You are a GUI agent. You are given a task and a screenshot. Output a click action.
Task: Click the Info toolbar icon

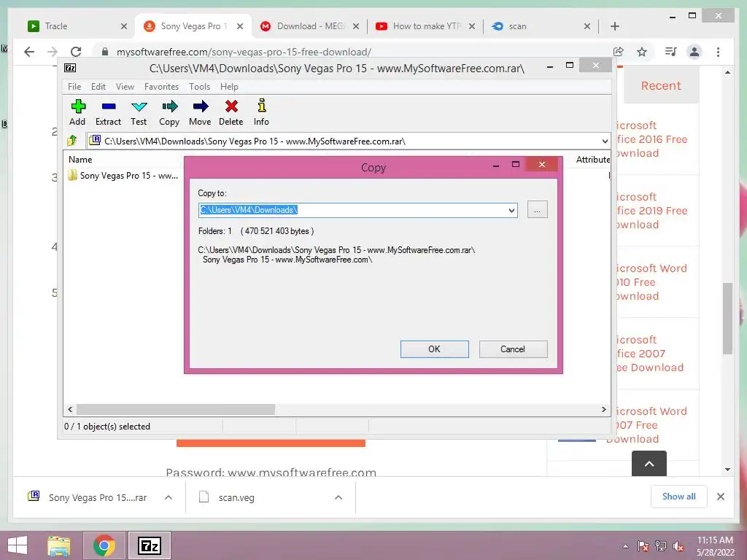pyautogui.click(x=261, y=112)
